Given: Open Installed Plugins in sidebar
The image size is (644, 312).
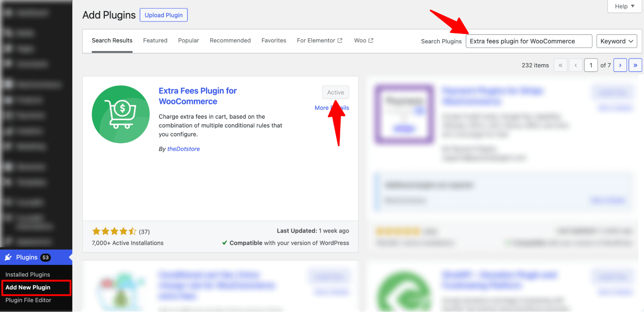Looking at the screenshot, I should coord(28,275).
